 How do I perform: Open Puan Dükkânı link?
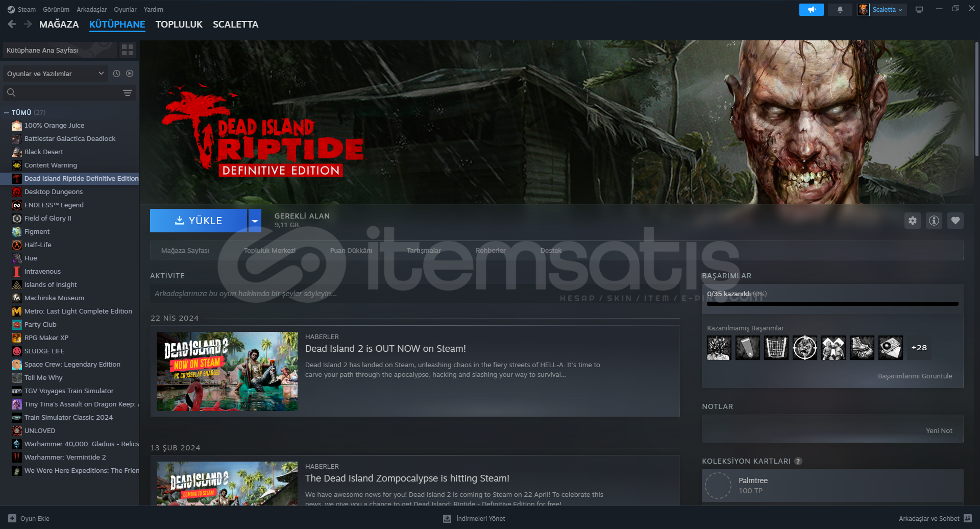tap(351, 250)
